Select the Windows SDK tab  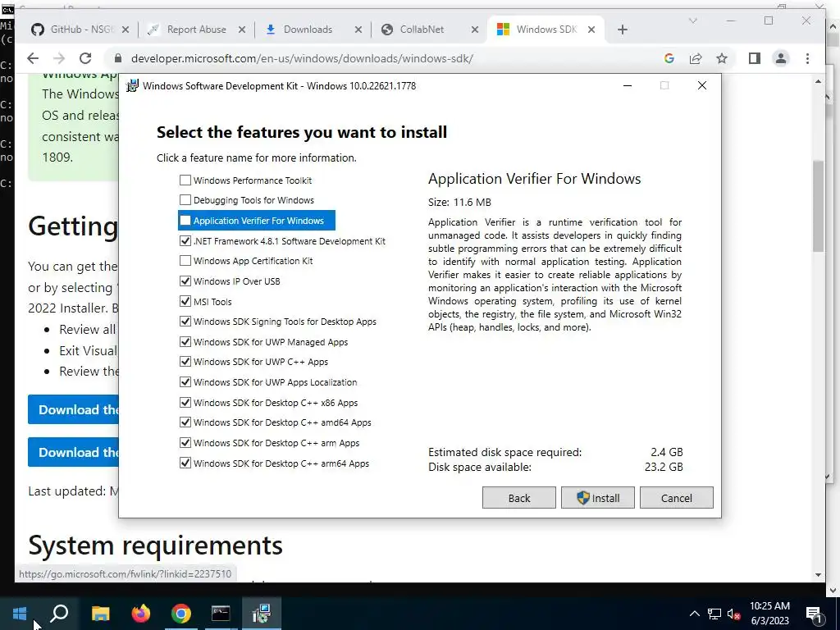tap(546, 30)
